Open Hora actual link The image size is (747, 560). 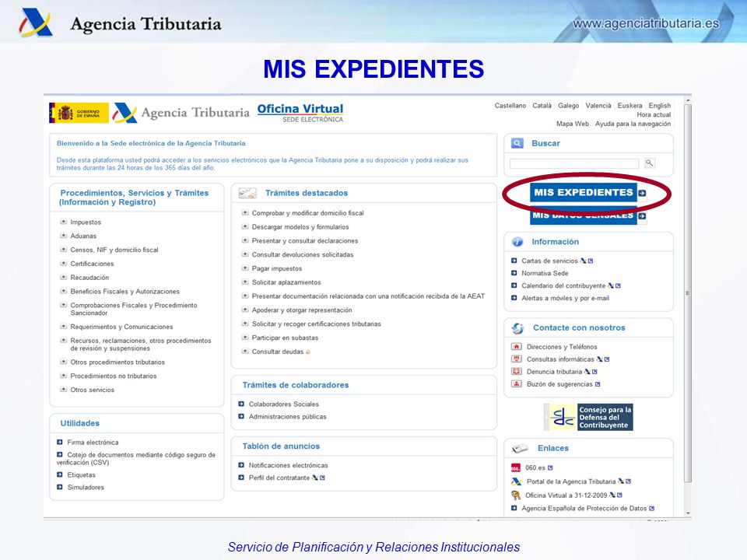point(654,115)
